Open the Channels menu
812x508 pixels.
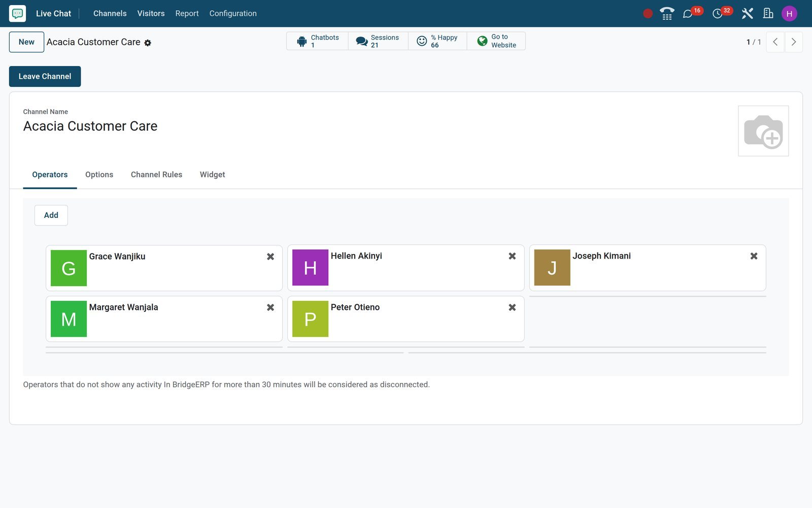110,14
